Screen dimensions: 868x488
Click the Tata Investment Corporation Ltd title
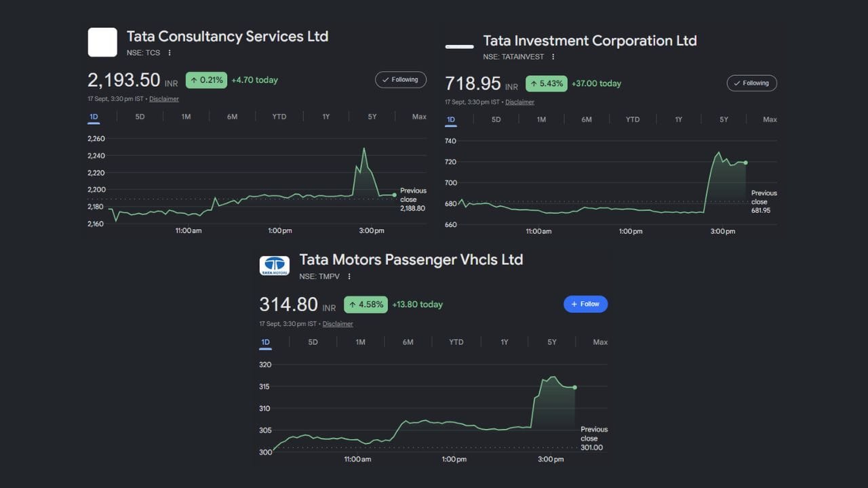tap(590, 41)
